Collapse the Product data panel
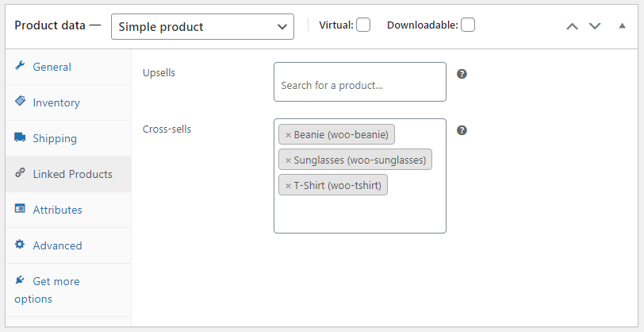This screenshot has height=332, width=644. click(x=622, y=25)
